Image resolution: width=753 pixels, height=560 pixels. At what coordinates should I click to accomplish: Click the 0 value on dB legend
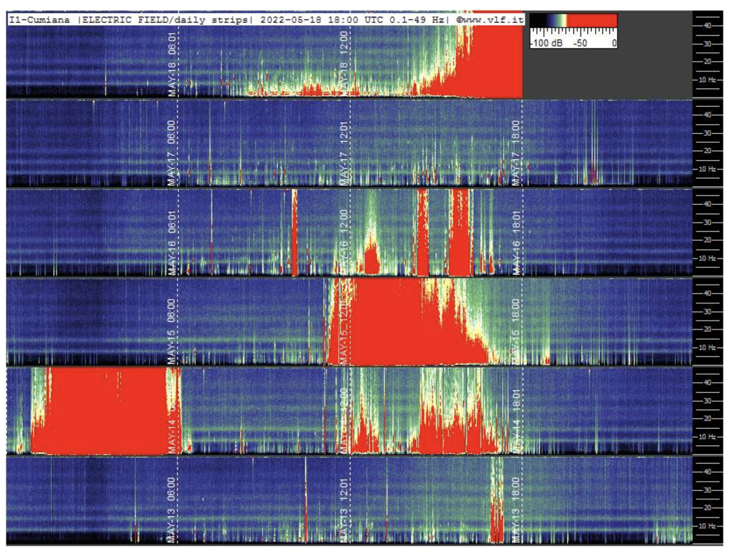point(614,43)
